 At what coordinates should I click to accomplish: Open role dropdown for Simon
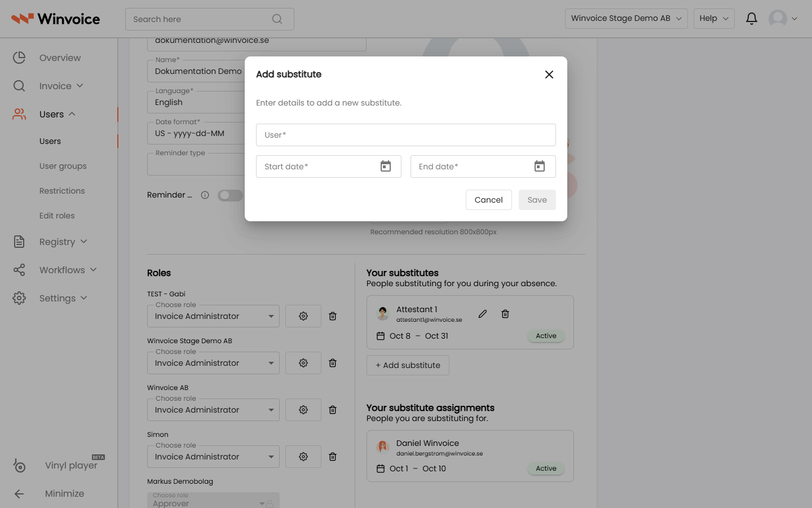[x=213, y=457]
